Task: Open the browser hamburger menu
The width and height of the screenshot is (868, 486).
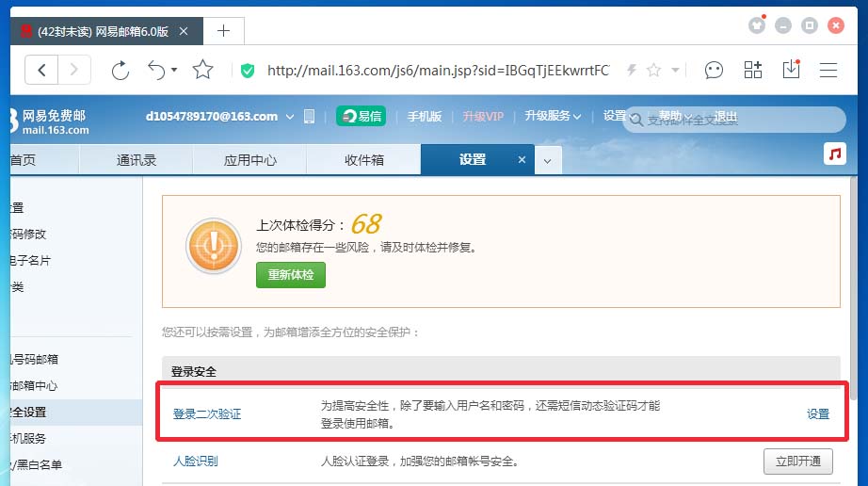Action: (828, 71)
